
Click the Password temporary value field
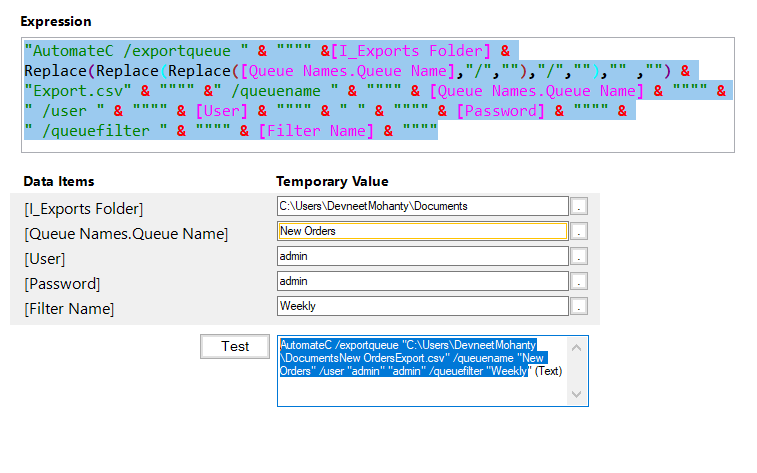click(x=422, y=282)
